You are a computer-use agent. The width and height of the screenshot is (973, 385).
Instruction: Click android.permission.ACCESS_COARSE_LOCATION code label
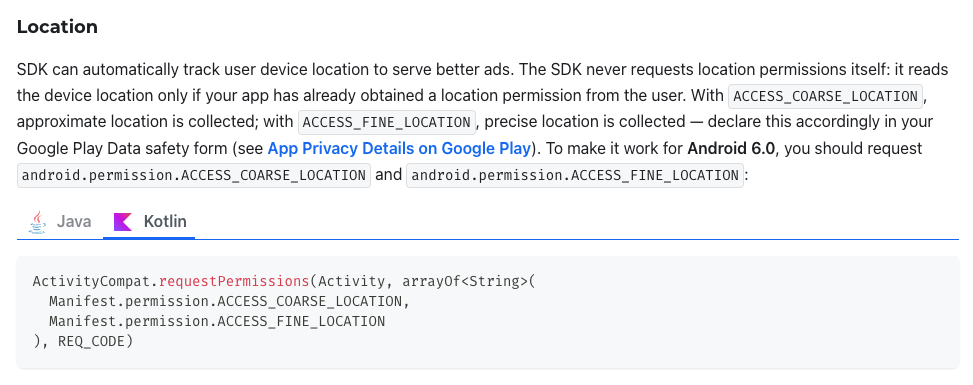coord(194,175)
